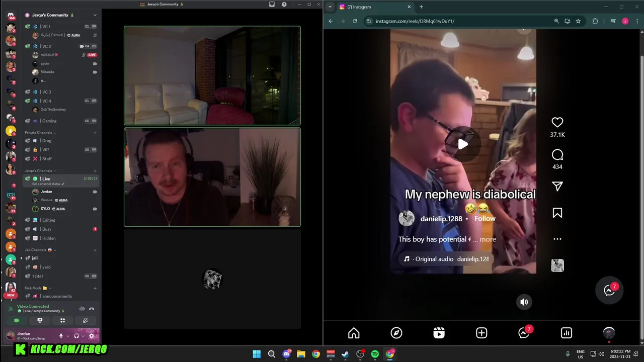This screenshot has width=644, height=362.
Task: Toggle Discord noise suppression waveform
Action: pyautogui.click(x=82, y=309)
